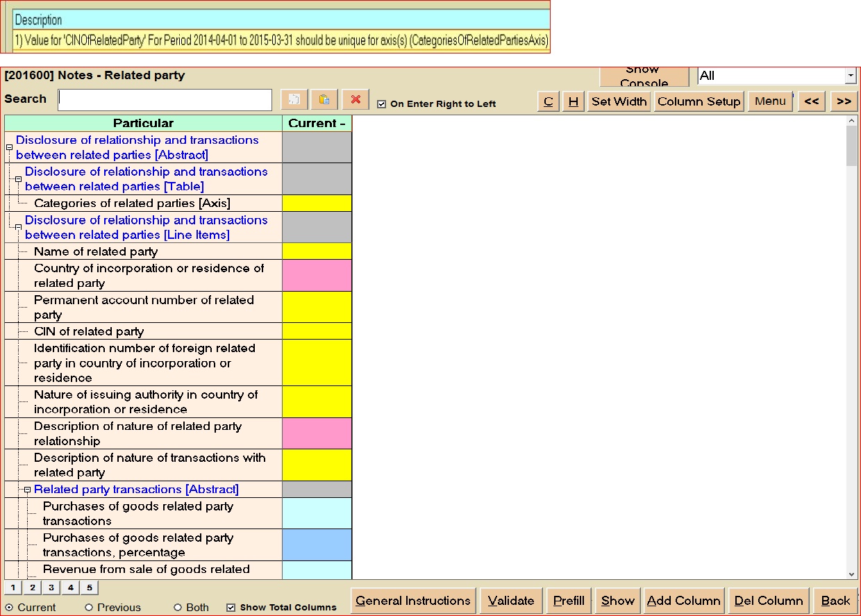Image resolution: width=861 pixels, height=616 pixels.
Task: Click the paste clipboard icon
Action: coord(324,99)
